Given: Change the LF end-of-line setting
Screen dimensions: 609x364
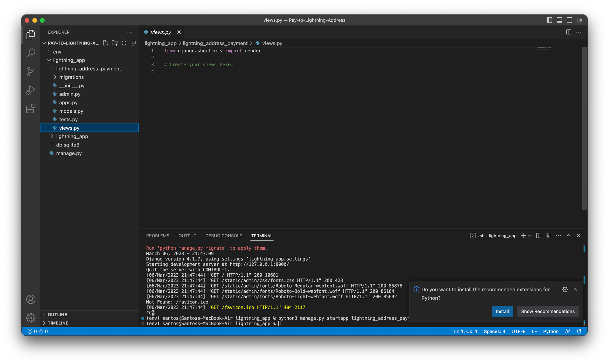Looking at the screenshot, I should (534, 331).
